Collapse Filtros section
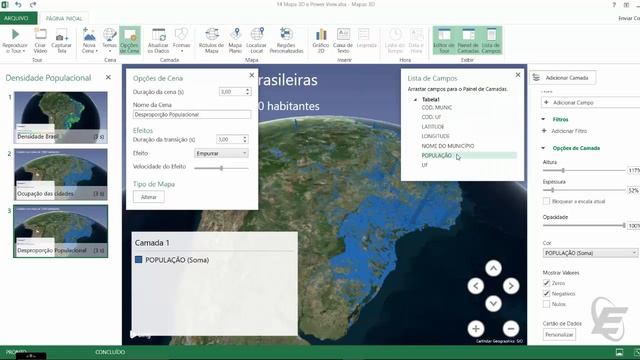Screen dimensions: 640x360 tap(543, 119)
